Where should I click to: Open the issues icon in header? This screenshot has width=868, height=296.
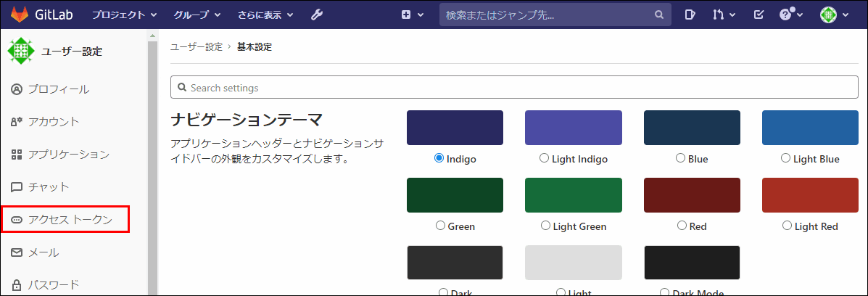pos(690,15)
